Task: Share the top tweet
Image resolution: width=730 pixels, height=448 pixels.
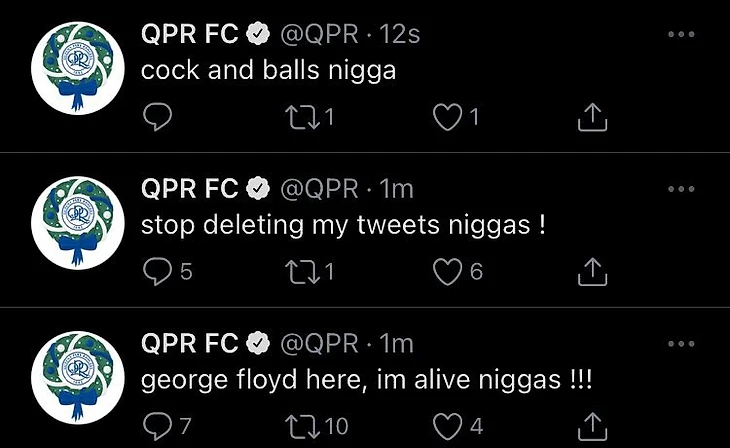Action: [592, 118]
